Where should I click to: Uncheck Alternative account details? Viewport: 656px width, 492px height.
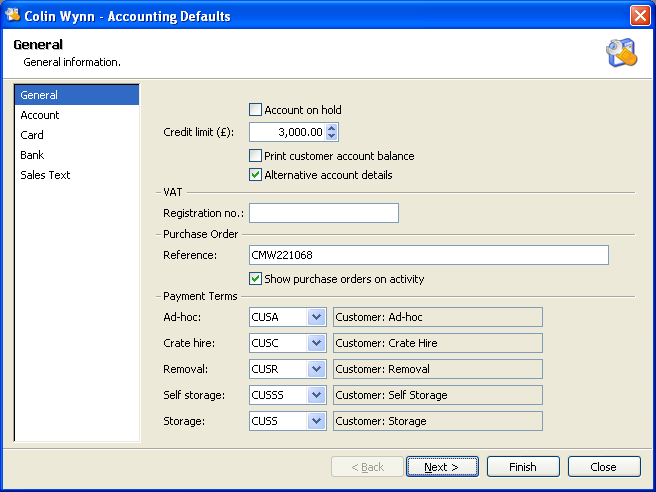click(x=255, y=175)
